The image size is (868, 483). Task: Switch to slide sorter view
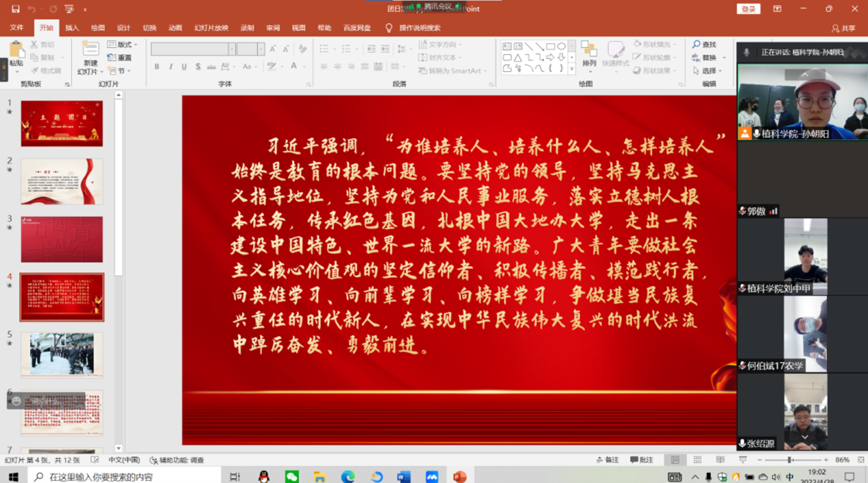pos(698,460)
